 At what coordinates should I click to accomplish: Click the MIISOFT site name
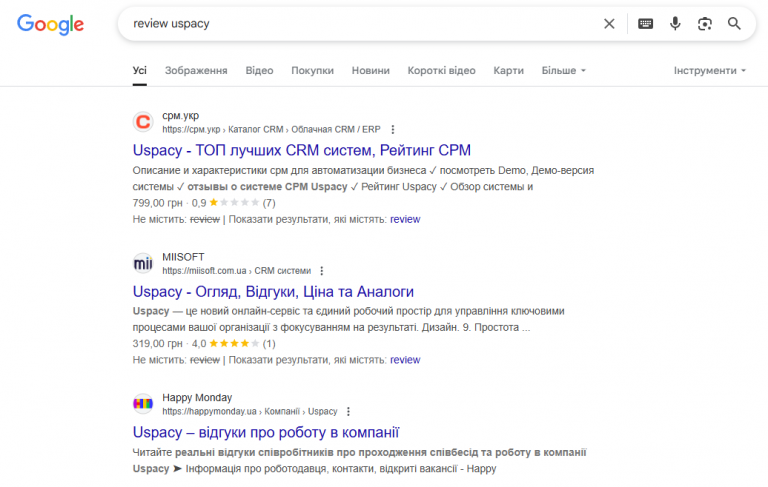point(183,257)
